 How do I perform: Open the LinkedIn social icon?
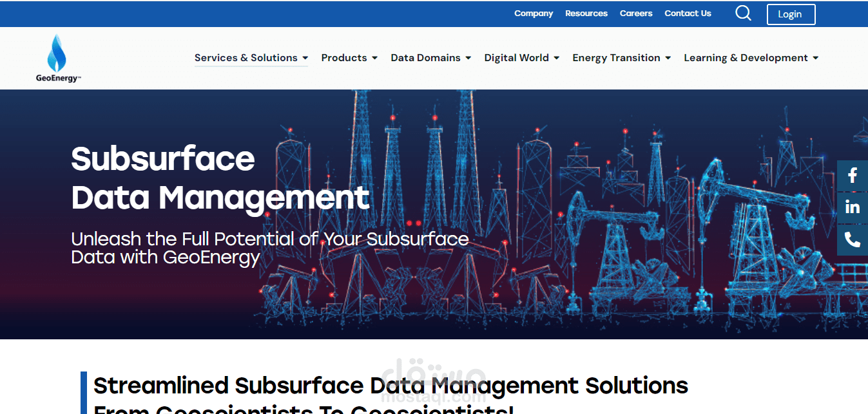pos(853,207)
